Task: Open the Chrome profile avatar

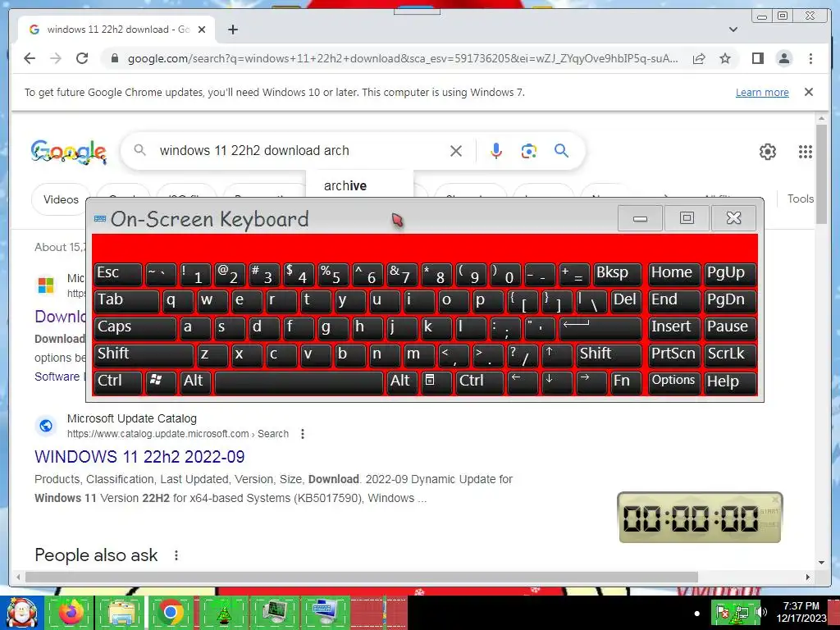Action: tap(783, 58)
